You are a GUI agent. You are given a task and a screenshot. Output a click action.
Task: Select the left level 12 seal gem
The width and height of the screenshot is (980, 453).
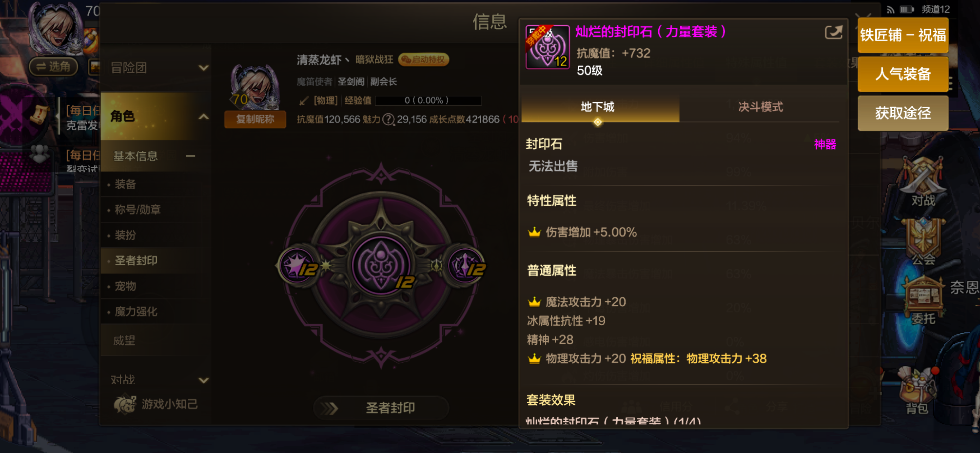[299, 265]
